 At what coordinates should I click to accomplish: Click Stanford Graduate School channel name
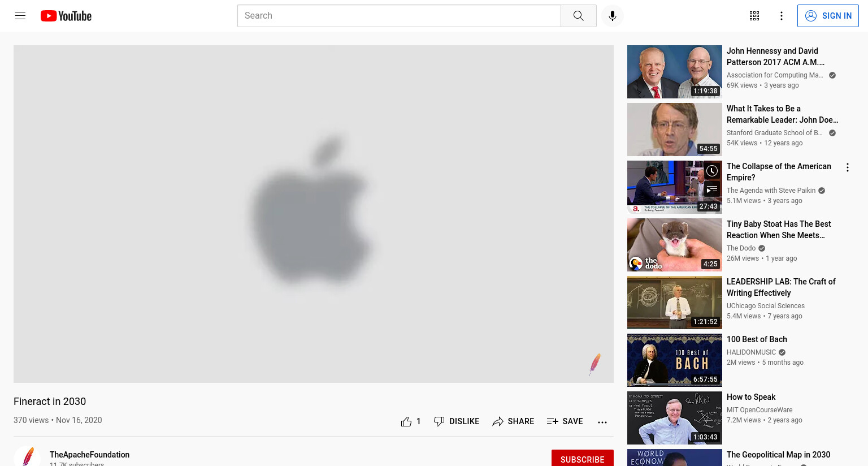click(774, 133)
